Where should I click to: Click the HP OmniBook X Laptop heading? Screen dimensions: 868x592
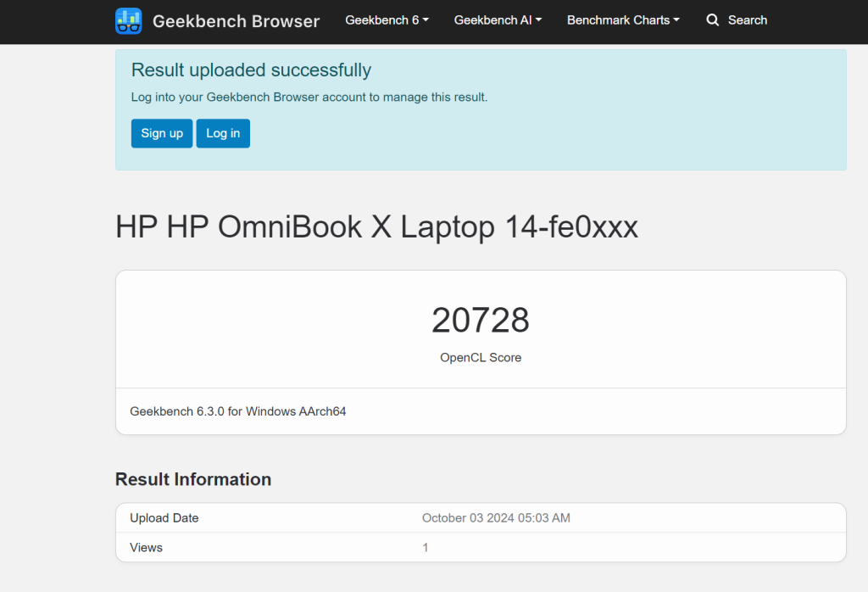(376, 226)
